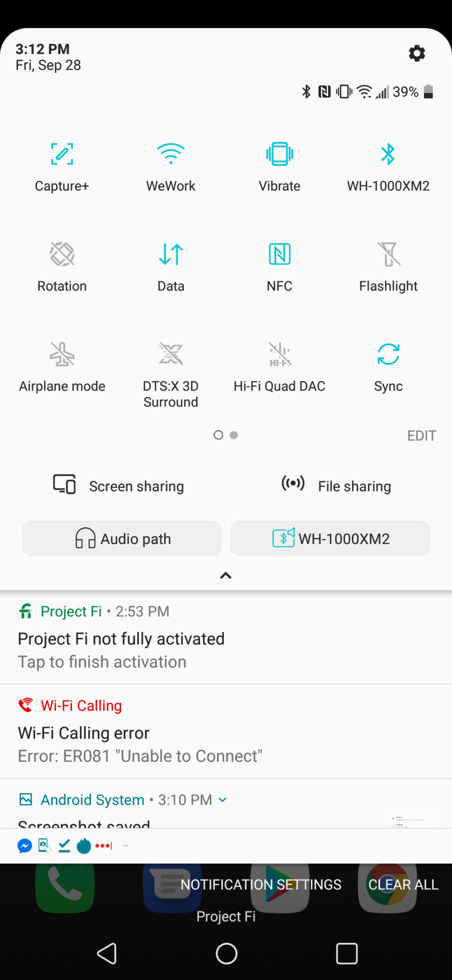Open recent apps with the square button

pos(346,953)
